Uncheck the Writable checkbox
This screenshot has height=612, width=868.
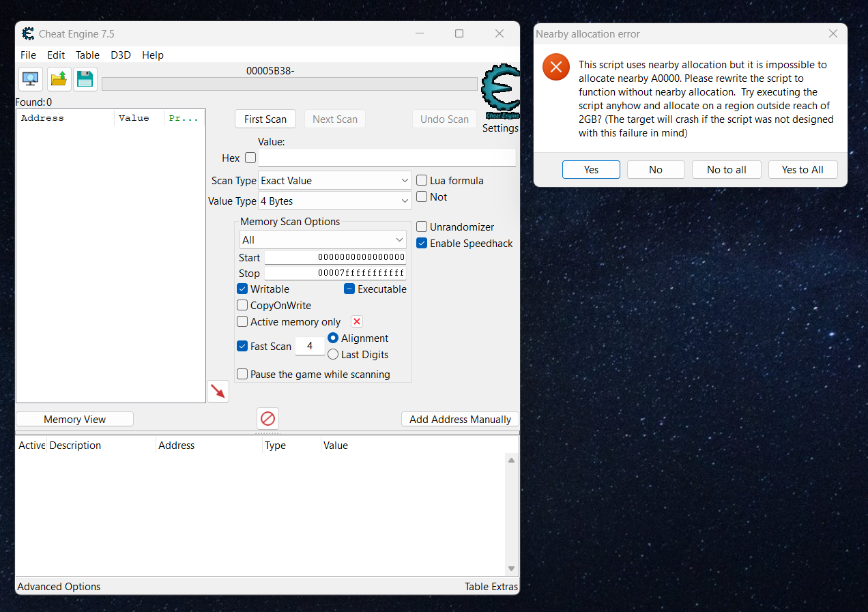(x=242, y=289)
